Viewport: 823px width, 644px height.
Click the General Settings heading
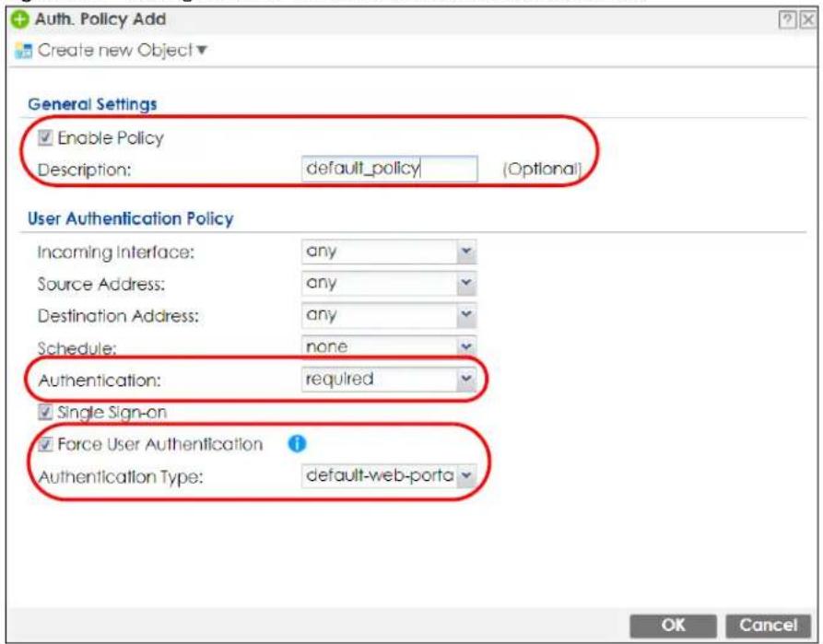point(92,104)
